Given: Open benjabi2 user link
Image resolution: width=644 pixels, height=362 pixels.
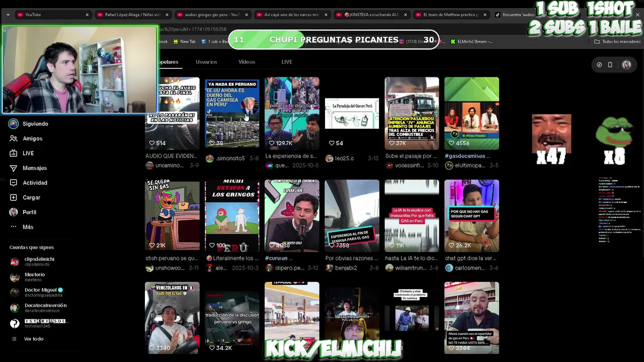Looking at the screenshot, I should pyautogui.click(x=341, y=268).
